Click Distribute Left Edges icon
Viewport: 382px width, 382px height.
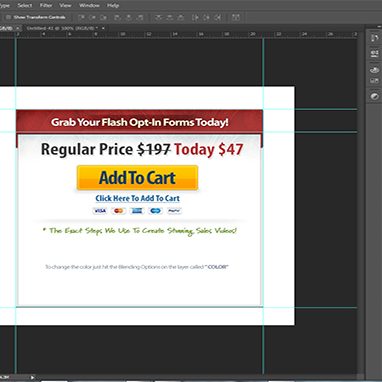[x=195, y=17]
